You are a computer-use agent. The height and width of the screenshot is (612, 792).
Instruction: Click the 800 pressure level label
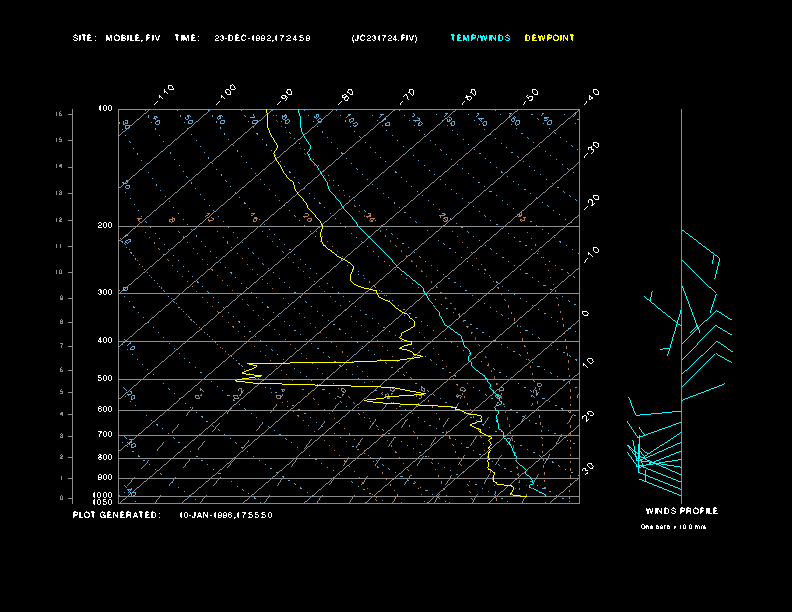105,457
